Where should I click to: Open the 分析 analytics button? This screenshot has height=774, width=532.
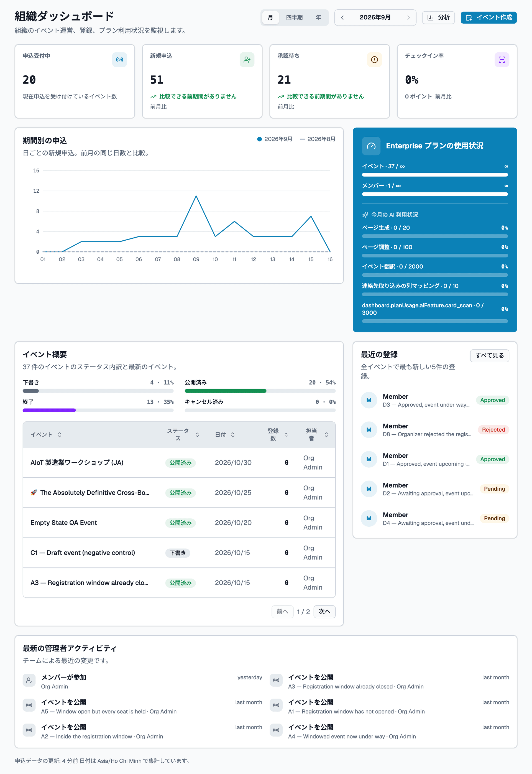click(x=438, y=17)
